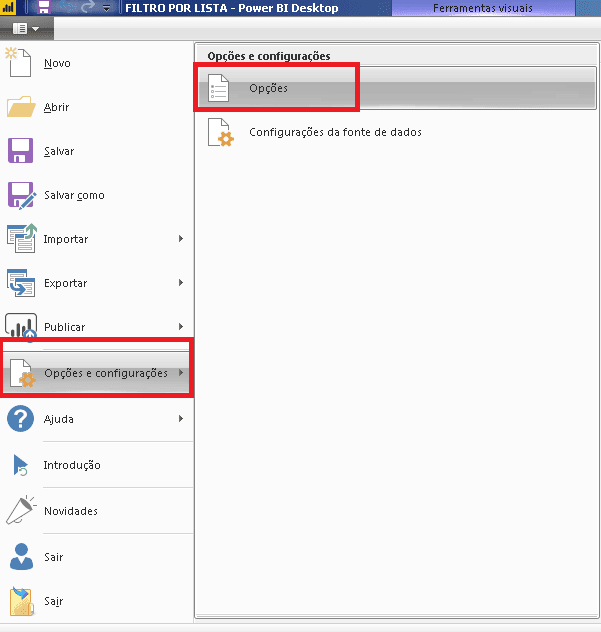
Task: Open Opções in the submenu
Action: coord(397,88)
